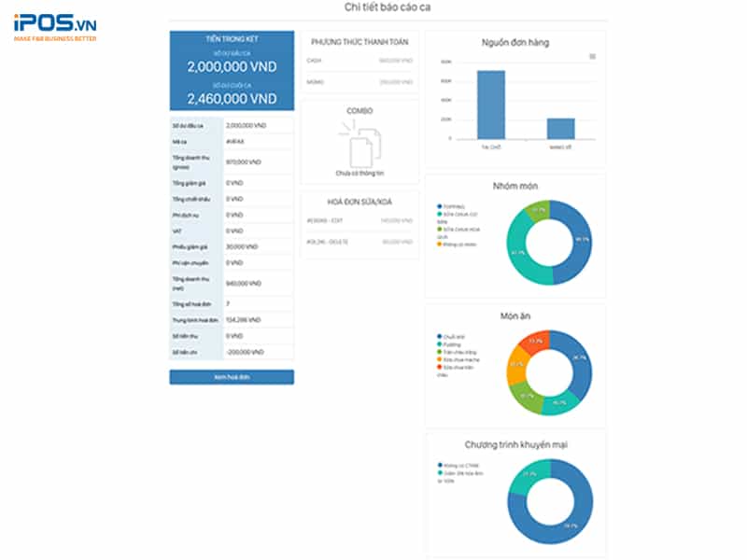Open the Nguồn đơn hàng chart menu

pos(592,57)
